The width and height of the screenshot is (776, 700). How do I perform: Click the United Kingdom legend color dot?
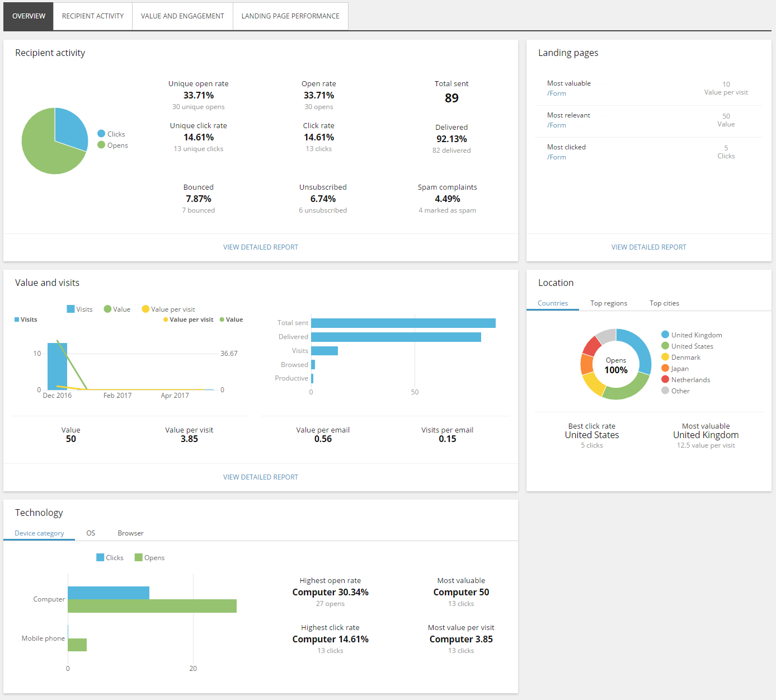click(x=665, y=335)
